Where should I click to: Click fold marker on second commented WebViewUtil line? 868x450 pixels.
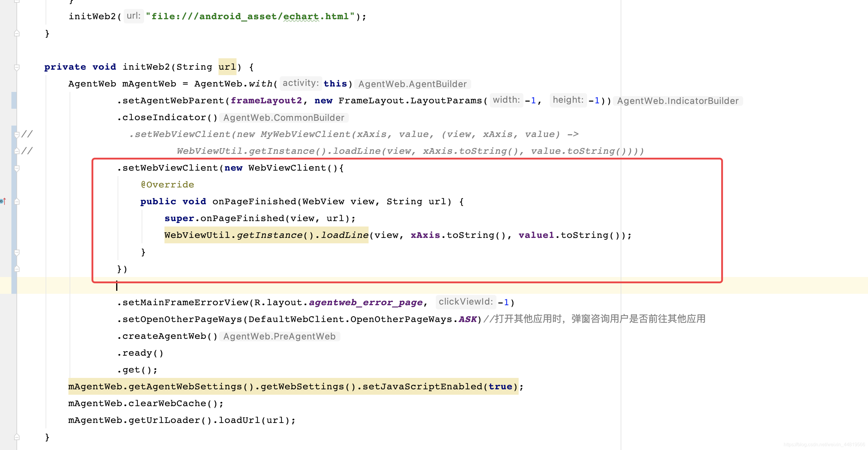[17, 151]
